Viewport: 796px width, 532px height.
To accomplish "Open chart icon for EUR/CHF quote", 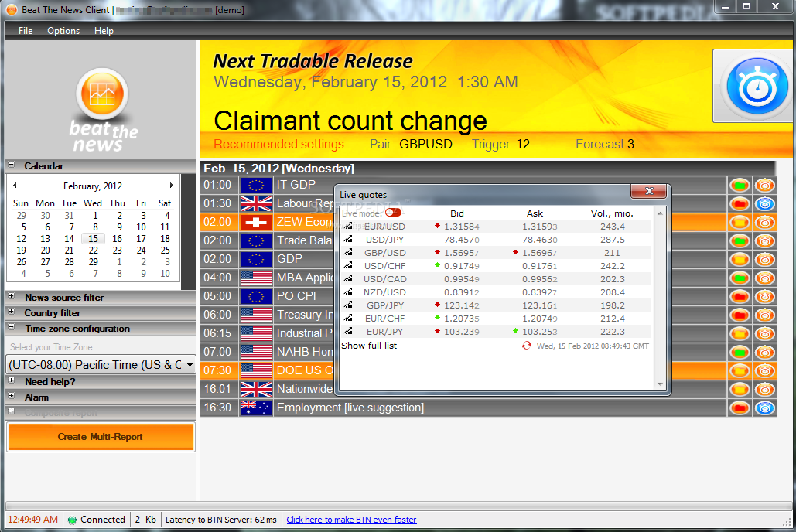I will [348, 319].
